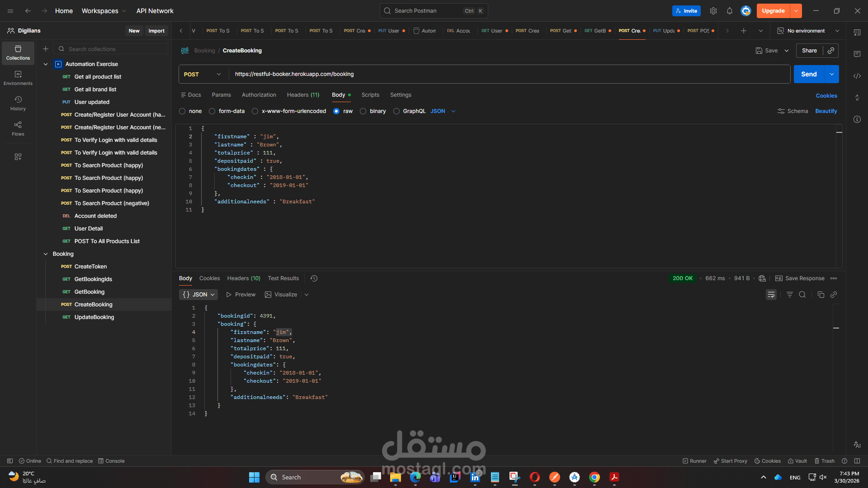Switch to the Authorization tab
This screenshot has height=488, width=868.
pos(259,95)
